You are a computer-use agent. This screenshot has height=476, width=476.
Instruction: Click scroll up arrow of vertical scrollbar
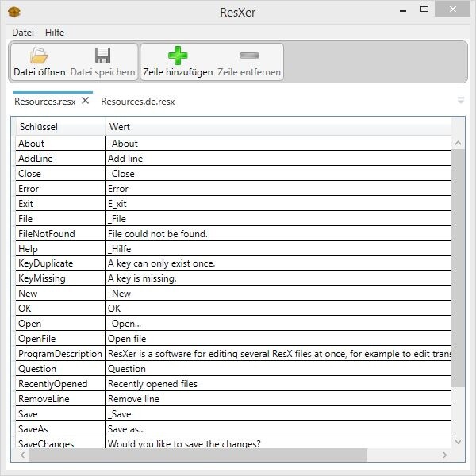click(x=458, y=143)
